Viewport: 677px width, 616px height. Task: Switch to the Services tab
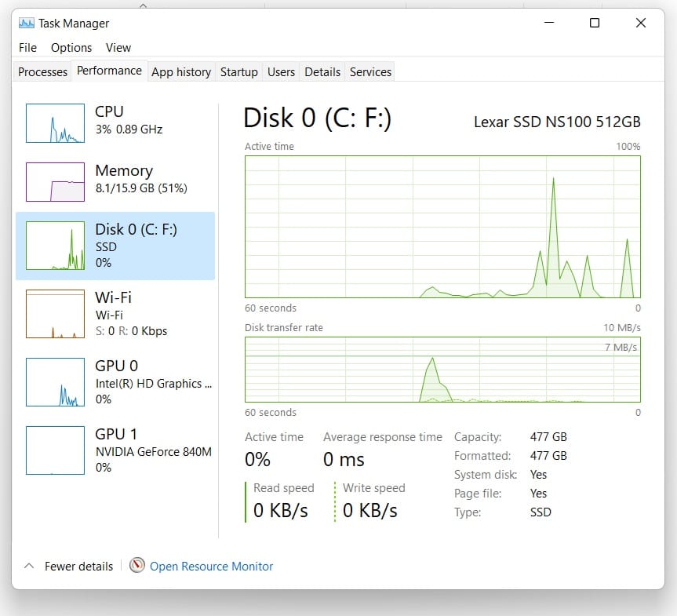pyautogui.click(x=370, y=71)
